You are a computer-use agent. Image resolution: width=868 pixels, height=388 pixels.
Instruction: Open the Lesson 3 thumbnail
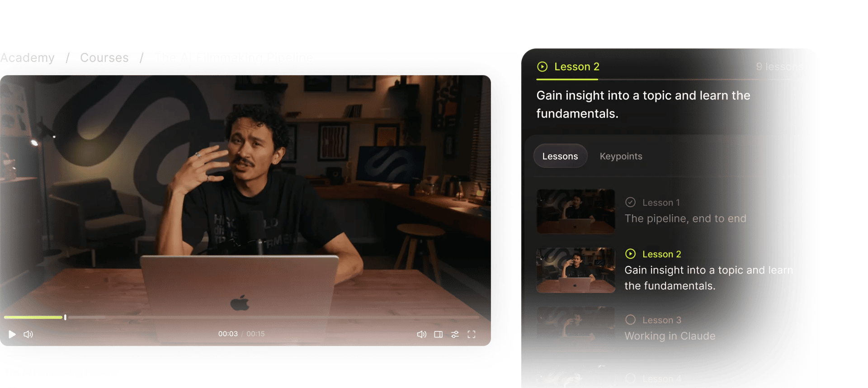click(576, 329)
